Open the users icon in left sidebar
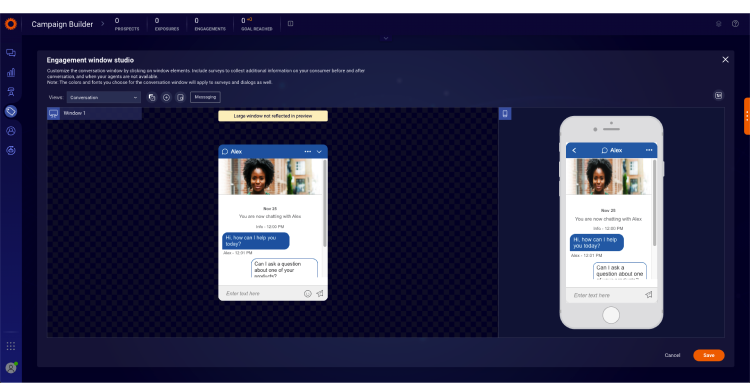This screenshot has height=391, width=750. (11, 131)
